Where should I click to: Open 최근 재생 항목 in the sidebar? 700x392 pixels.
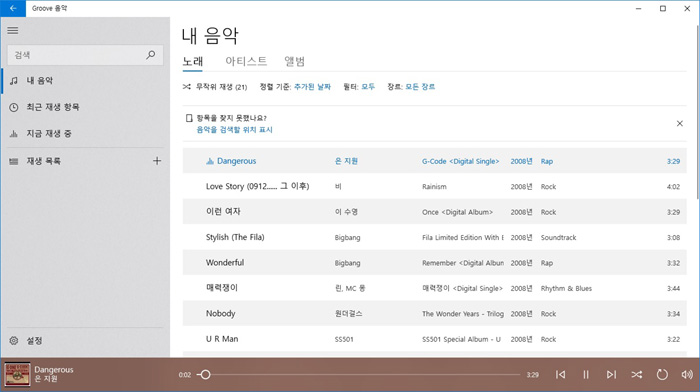(85, 107)
